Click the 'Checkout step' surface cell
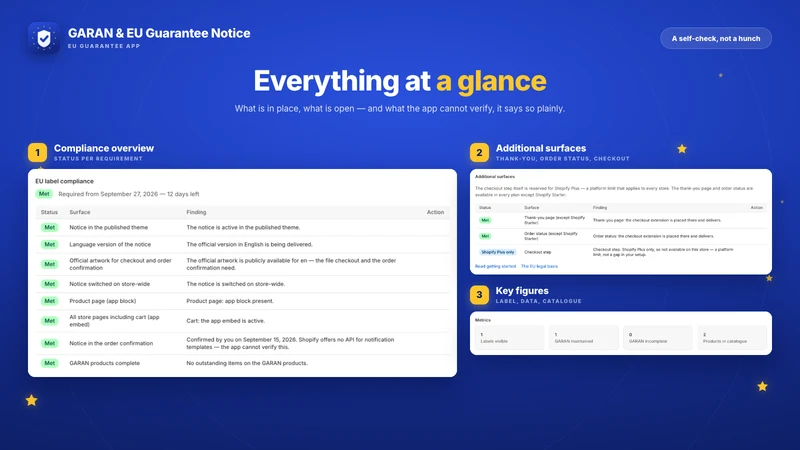800x450 pixels. coord(538,252)
